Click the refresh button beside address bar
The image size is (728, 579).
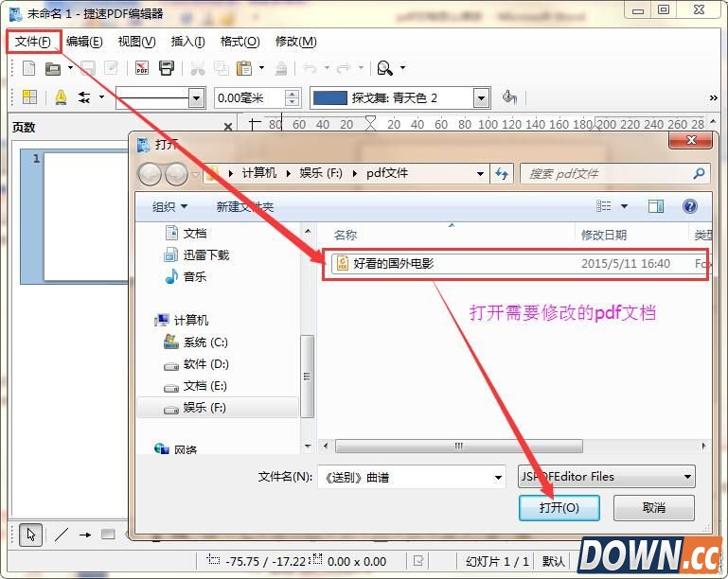pos(502,174)
